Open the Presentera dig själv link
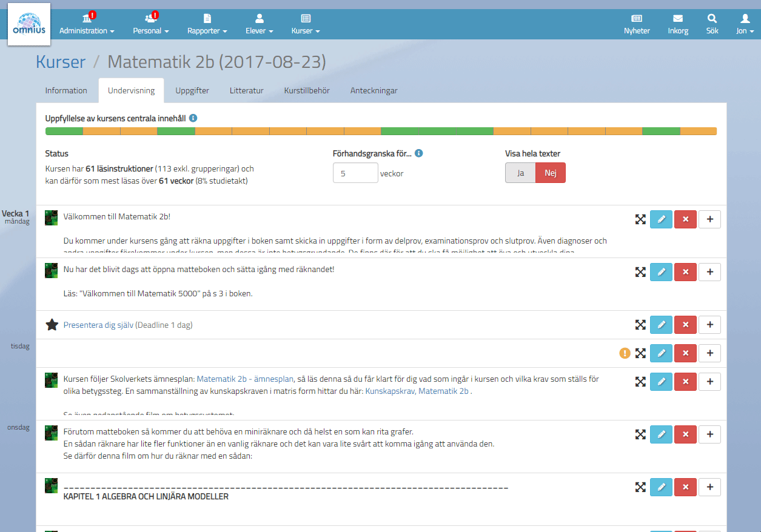 pyautogui.click(x=98, y=325)
